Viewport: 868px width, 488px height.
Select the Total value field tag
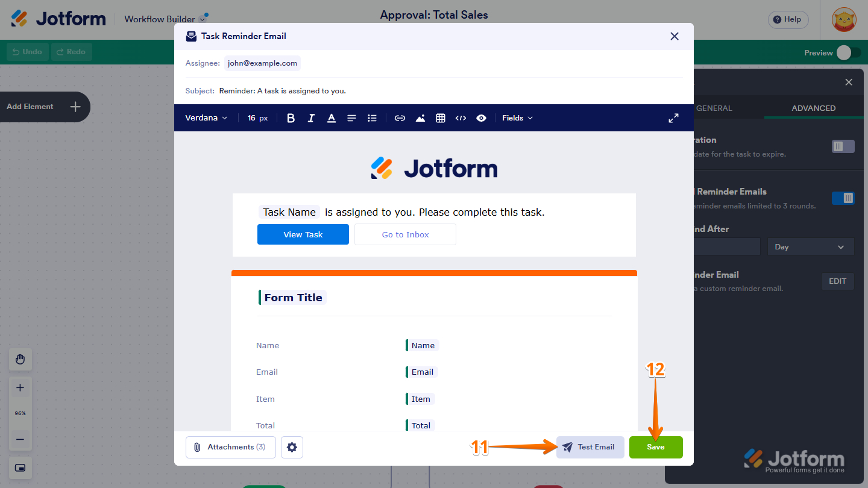[421, 425]
